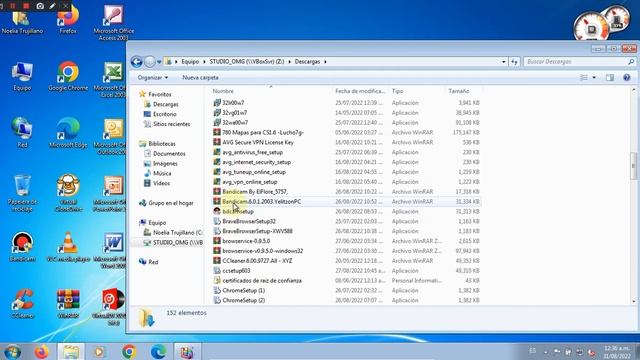Viewport: 640px width, 360px height.
Task: Select file 780 Mapas para CS1.6 -Lucho7g-
Action: click(263, 133)
